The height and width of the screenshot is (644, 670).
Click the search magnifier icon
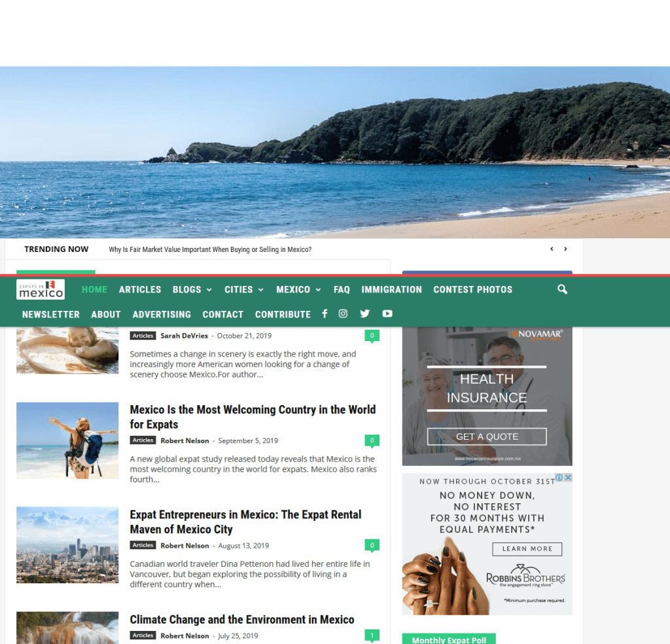562,289
